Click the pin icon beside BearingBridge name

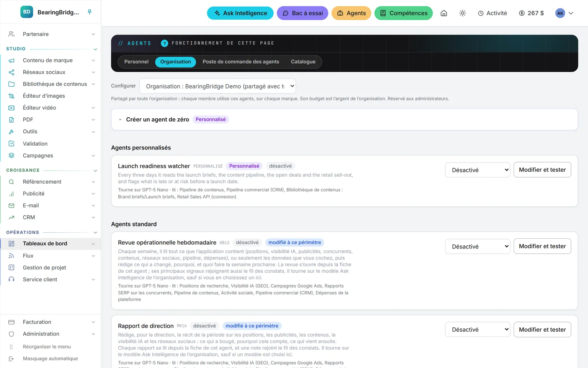(x=90, y=12)
